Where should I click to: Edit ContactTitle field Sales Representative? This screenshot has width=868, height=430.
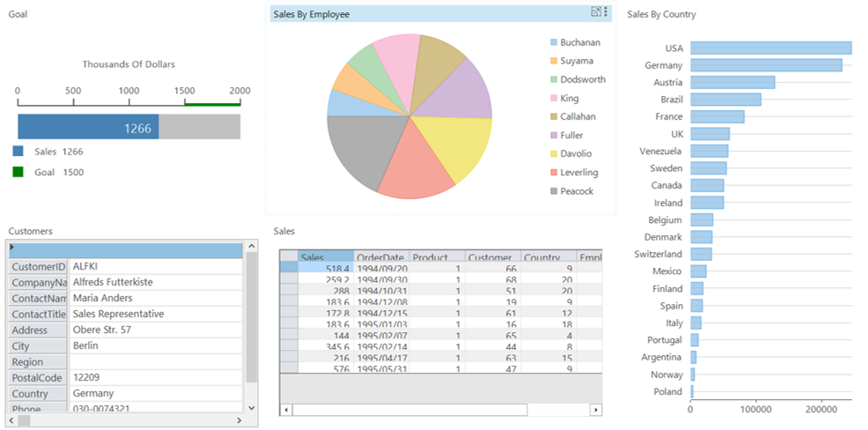coord(156,315)
